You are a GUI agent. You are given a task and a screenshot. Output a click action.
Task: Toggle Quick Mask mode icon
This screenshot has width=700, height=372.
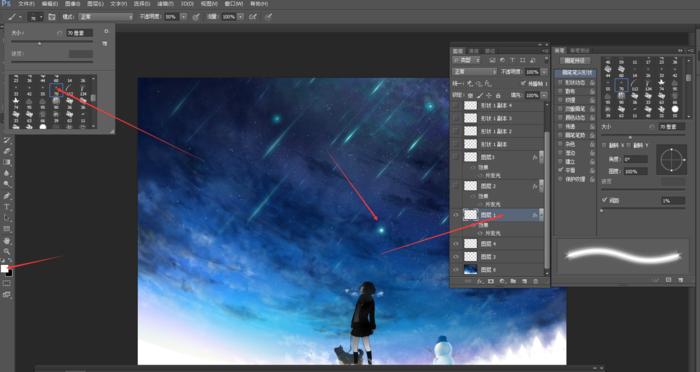point(7,283)
